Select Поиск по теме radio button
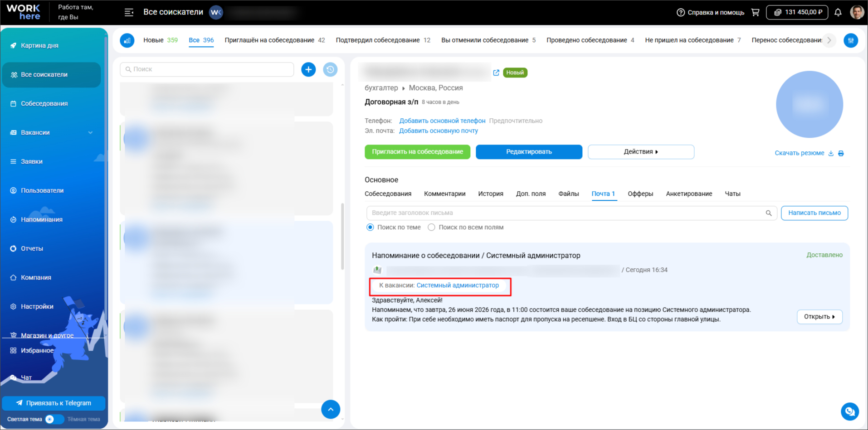Viewport: 868px width, 430px height. [370, 227]
